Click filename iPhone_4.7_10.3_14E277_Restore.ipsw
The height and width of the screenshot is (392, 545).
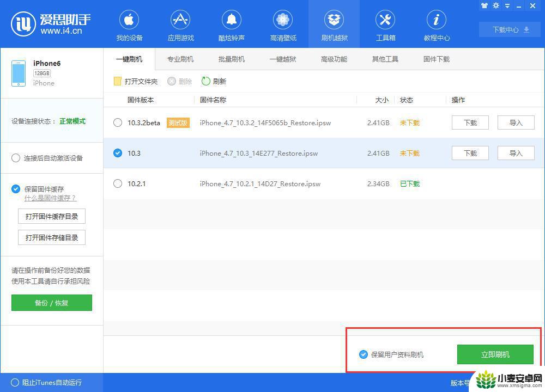tap(258, 154)
